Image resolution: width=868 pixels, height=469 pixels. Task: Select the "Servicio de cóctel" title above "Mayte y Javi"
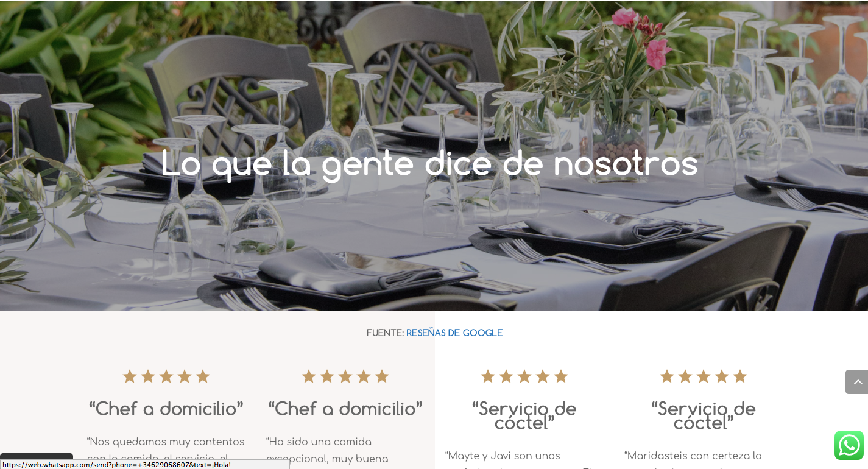[524, 416]
